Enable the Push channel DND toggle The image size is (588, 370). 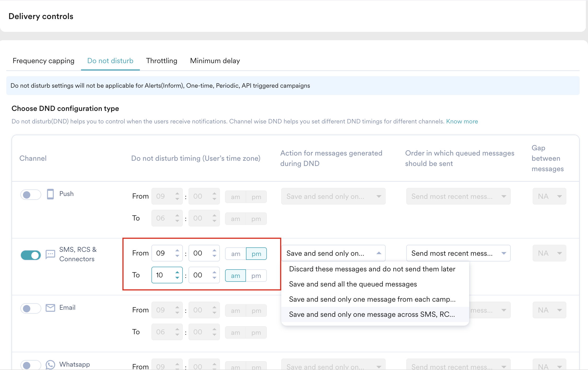point(31,195)
